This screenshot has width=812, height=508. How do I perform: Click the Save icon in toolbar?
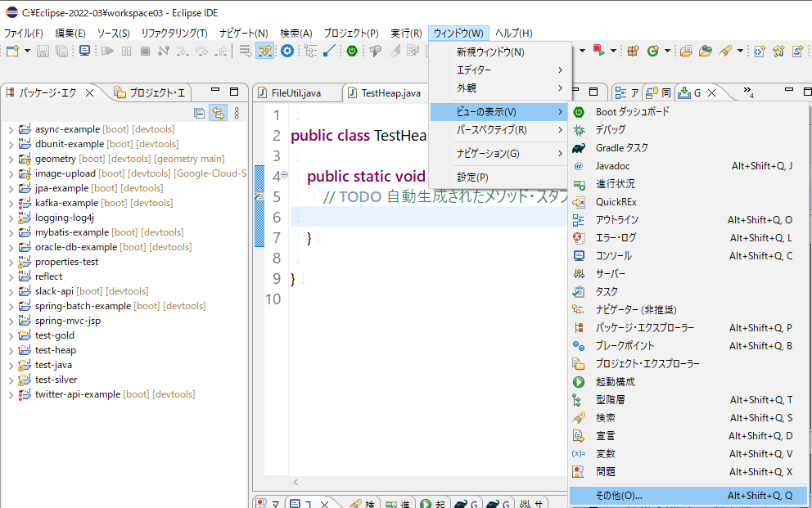[x=43, y=51]
